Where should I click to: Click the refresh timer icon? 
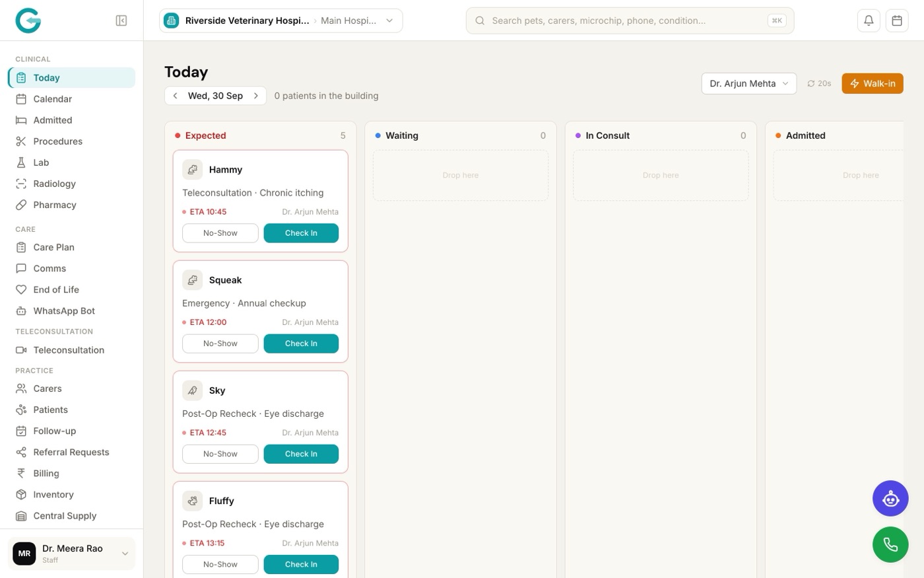click(x=811, y=84)
